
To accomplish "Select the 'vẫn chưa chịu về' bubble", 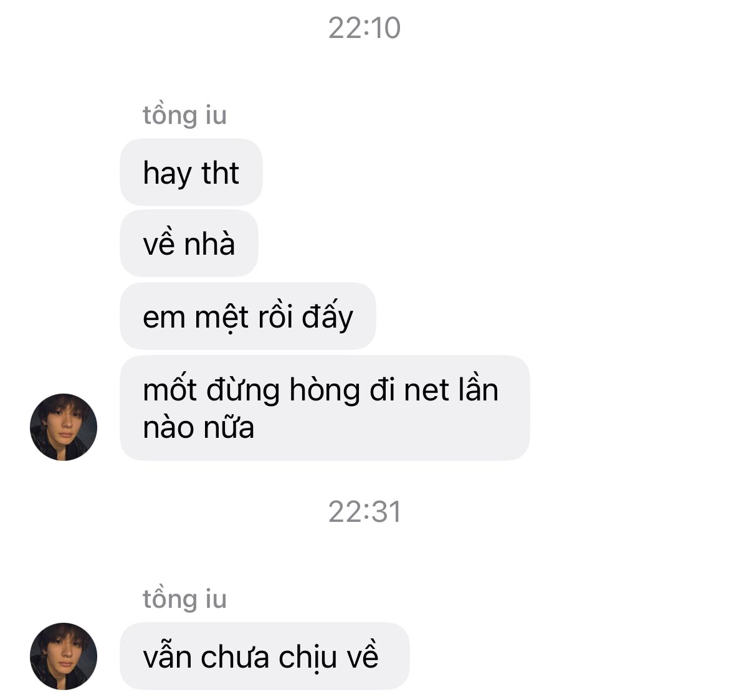I will [x=265, y=656].
